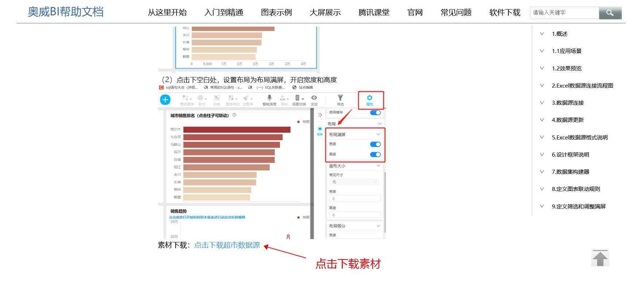This screenshot has width=644, height=284.
Task: Expand the 1.1应用场景 outline chevron
Action: tap(542, 51)
